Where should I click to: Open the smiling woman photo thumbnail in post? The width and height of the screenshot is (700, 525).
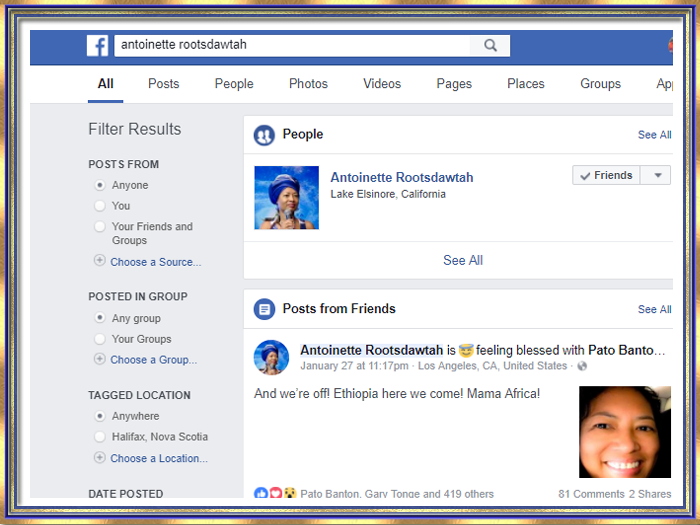pos(624,431)
